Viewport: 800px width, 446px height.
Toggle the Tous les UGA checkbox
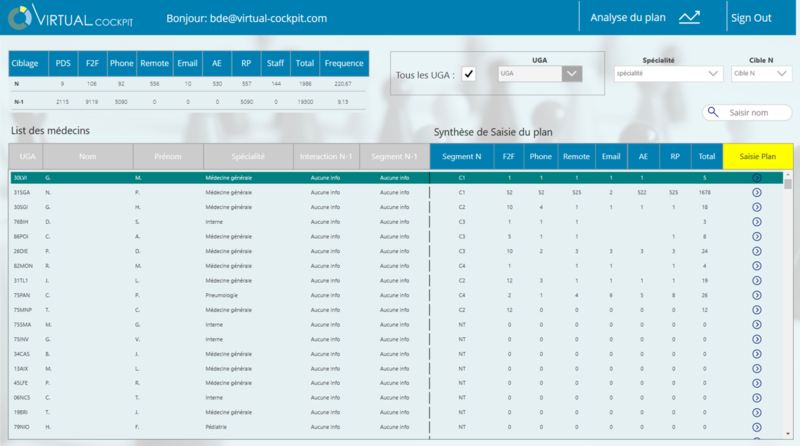[469, 75]
